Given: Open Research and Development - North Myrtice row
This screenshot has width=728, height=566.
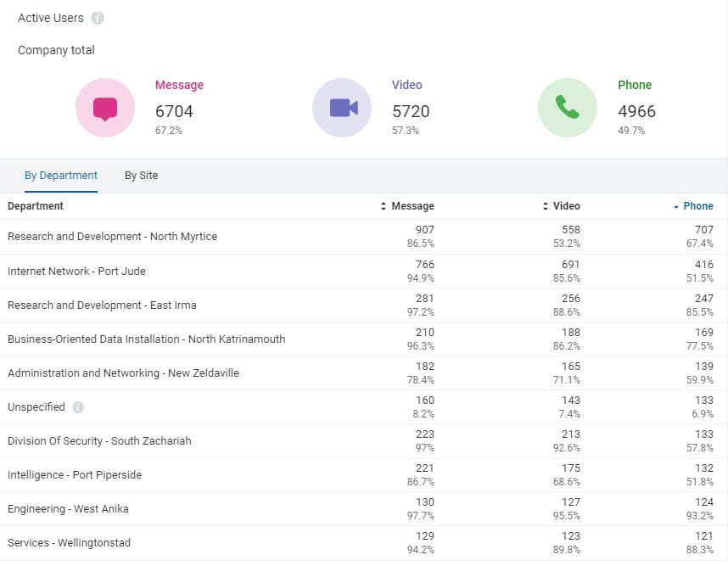Looking at the screenshot, I should (x=112, y=237).
